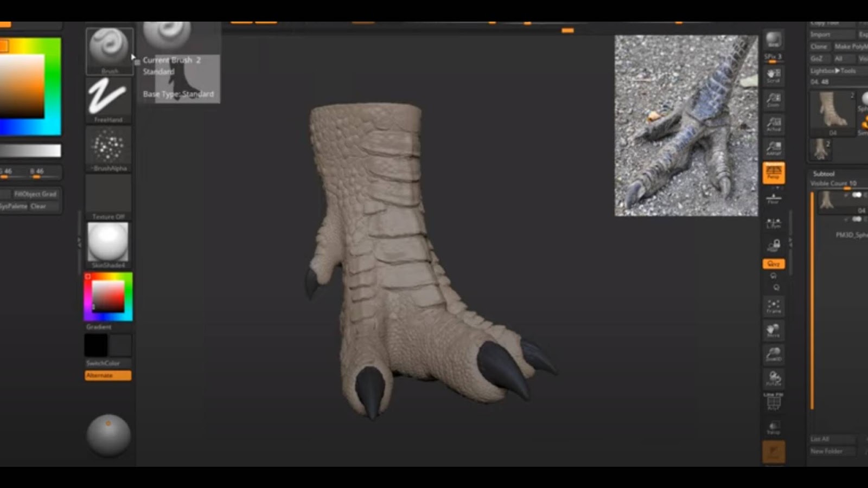Screen dimensions: 868x488
Task: Click the lizard foot reference image
Action: tap(686, 125)
